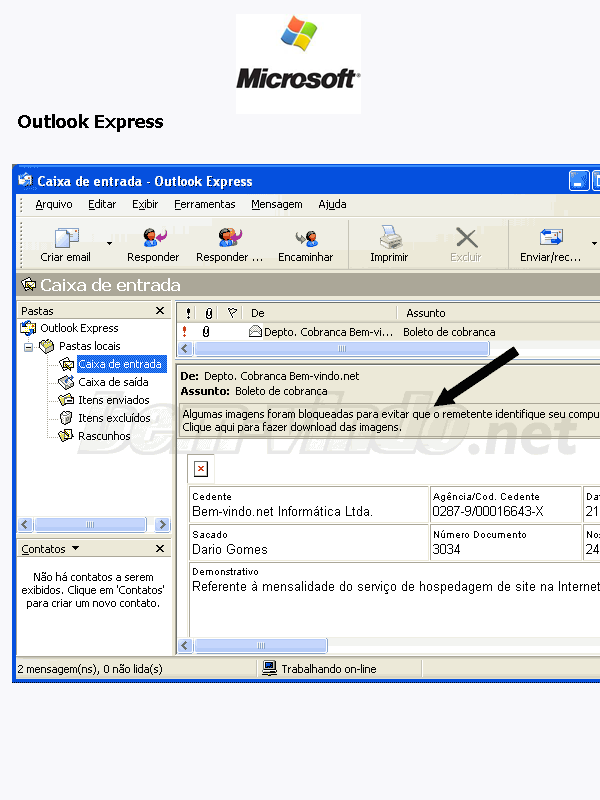Click the Responder a todos icon
Screen dimensions: 600x800
(x=230, y=237)
